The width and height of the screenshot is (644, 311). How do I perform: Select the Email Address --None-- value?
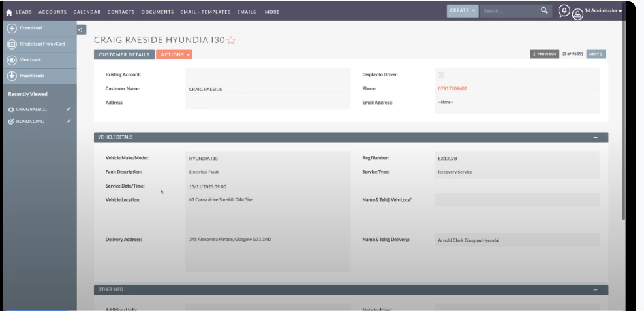click(x=445, y=102)
